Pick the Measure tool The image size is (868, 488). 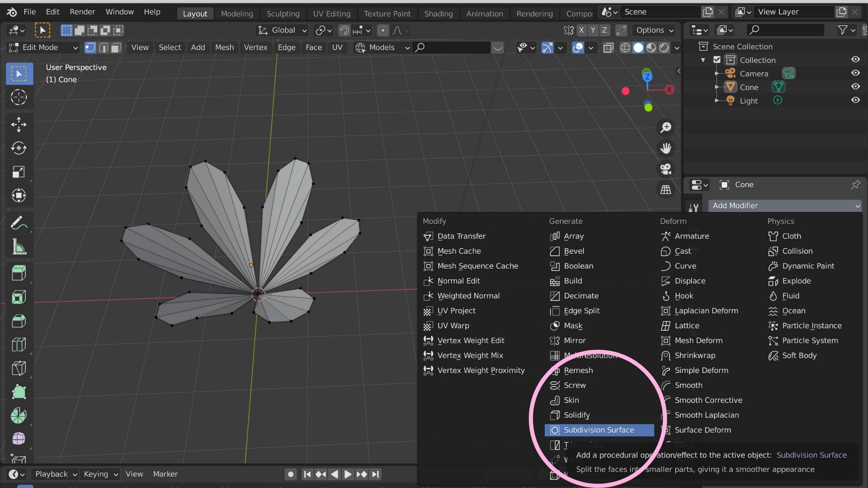pos(19,247)
